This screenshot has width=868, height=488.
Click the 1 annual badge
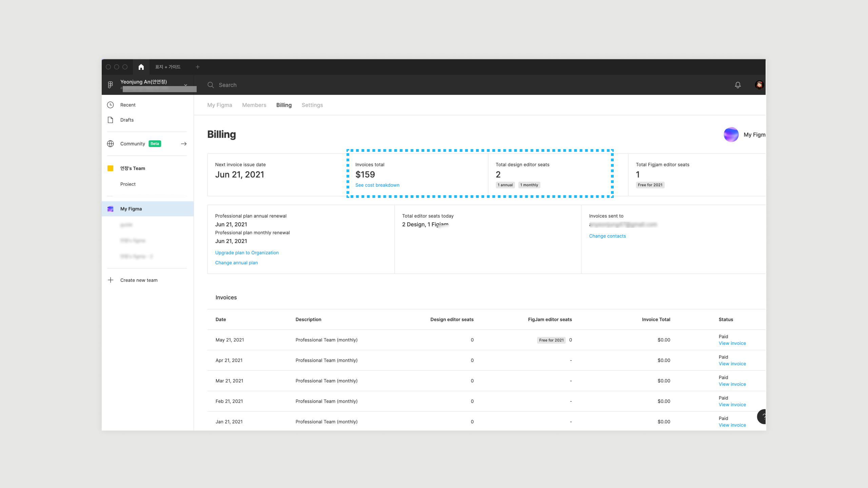pos(505,185)
